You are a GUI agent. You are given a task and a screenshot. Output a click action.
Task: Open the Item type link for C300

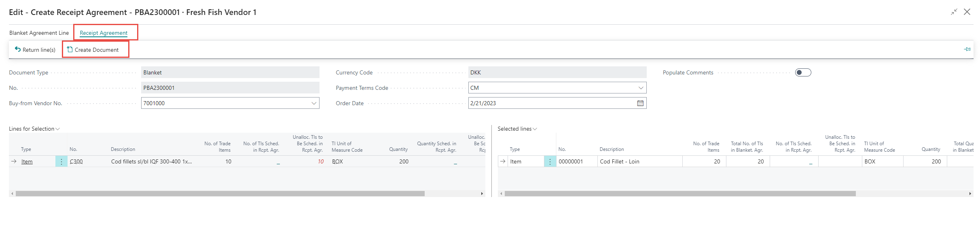[x=27, y=161]
